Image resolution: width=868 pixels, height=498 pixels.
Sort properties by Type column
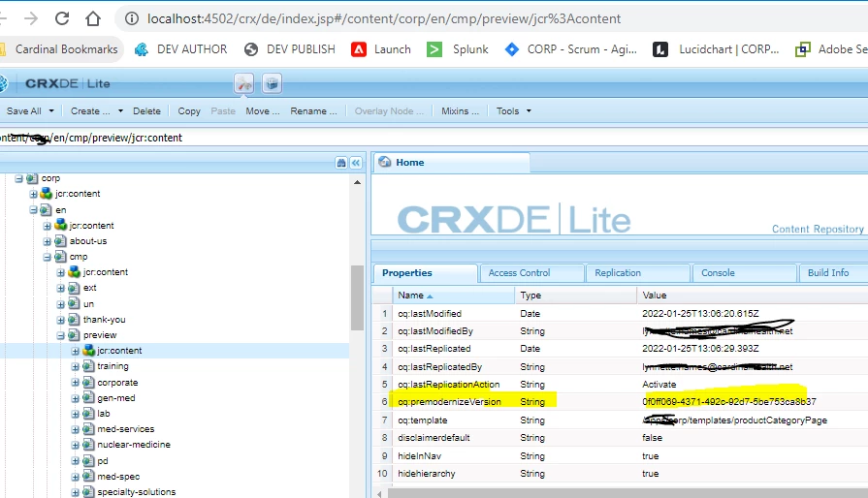[576, 296]
